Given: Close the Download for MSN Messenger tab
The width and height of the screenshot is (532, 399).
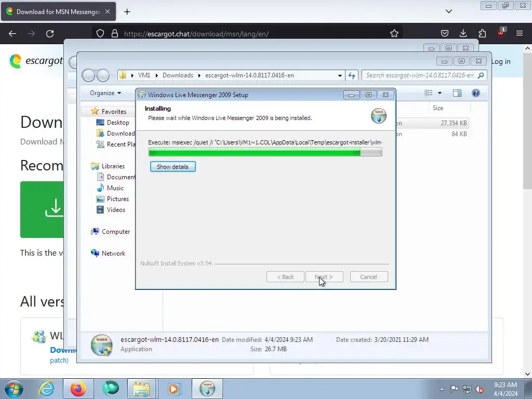Looking at the screenshot, I should coord(108,11).
